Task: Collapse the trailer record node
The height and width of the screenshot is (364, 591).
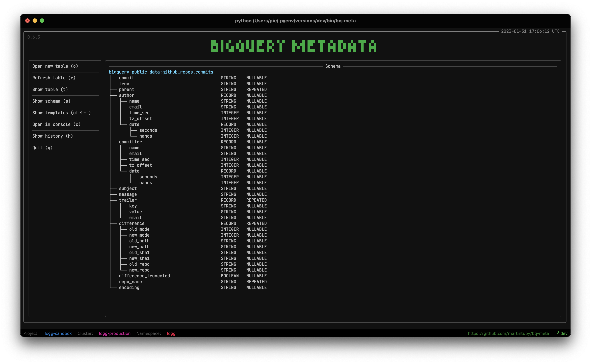Action: coord(128,200)
